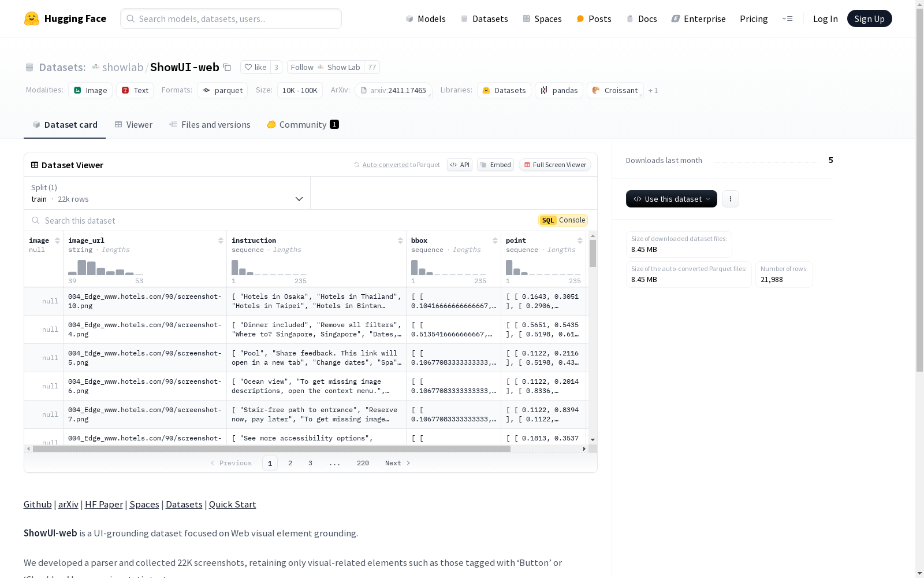Copy dataset name with the copy icon
Screen dimensions: 924x578
(x=228, y=68)
